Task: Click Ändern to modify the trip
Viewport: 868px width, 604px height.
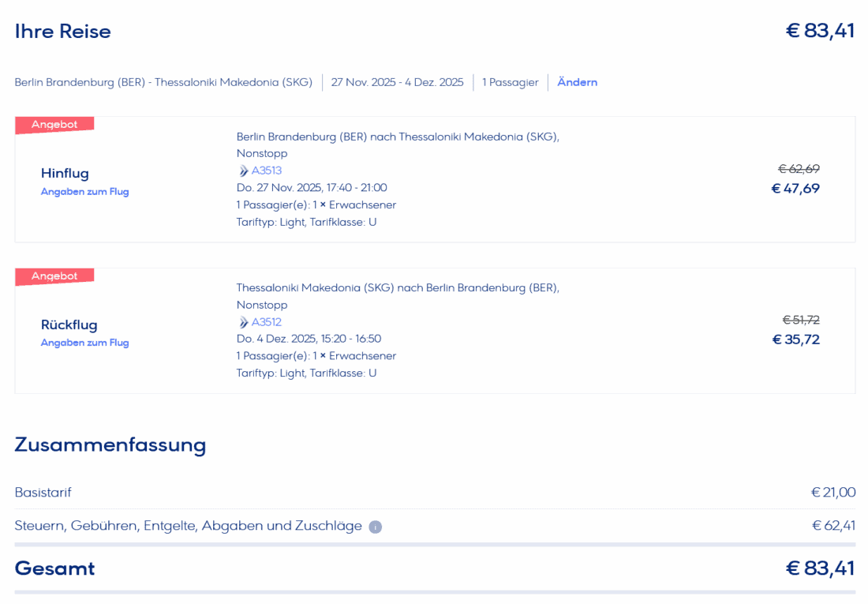Action: click(577, 82)
